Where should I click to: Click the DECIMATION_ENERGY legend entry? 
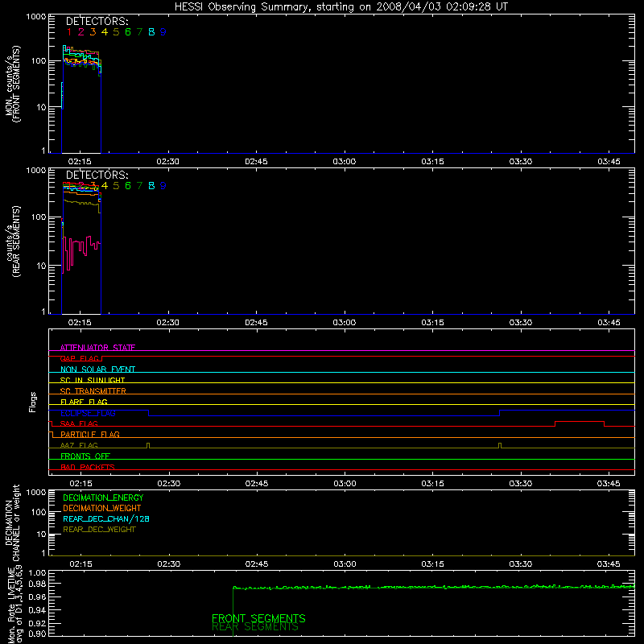[x=103, y=497]
